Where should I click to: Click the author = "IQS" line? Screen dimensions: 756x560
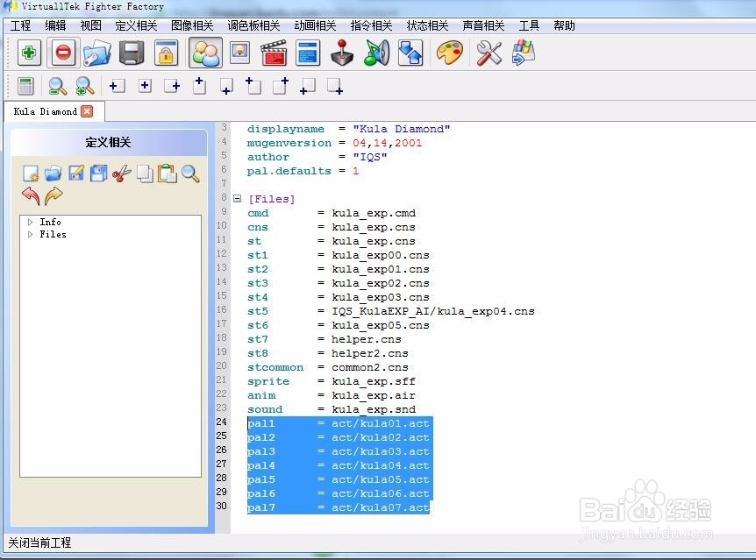[317, 157]
